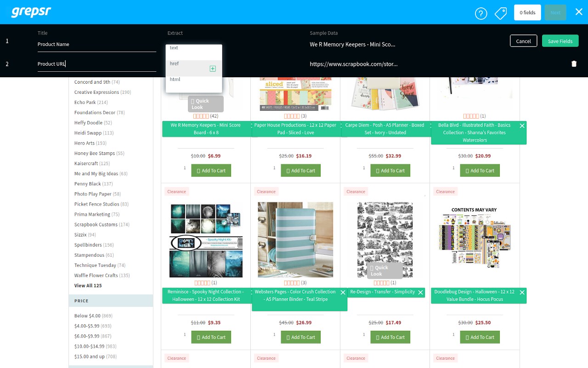
Task: Add Carpe Diem Posh planner to cart
Action: [390, 171]
